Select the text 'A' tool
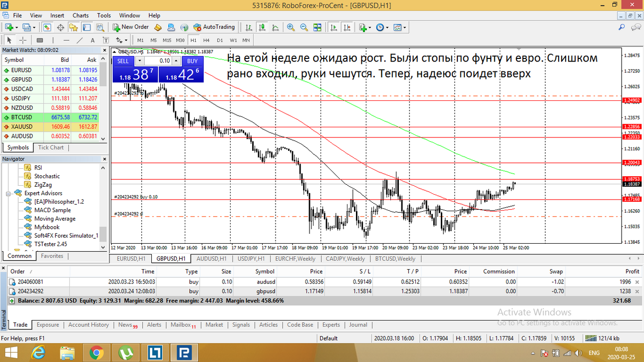 point(92,40)
